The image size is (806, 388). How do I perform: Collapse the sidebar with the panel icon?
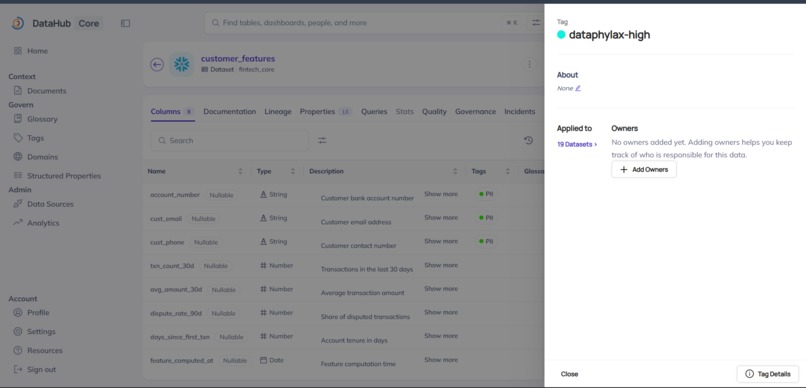125,23
